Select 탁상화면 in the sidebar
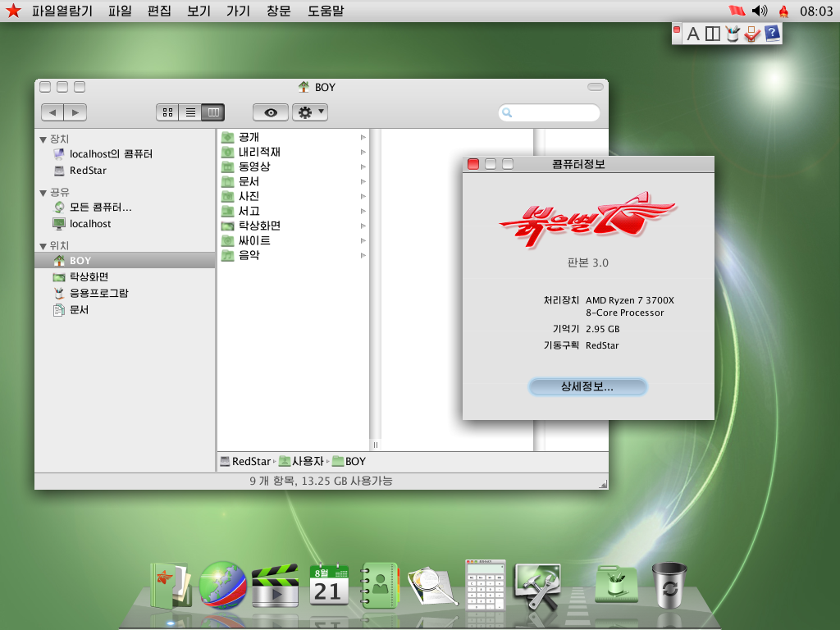The image size is (840, 630). pos(125,277)
